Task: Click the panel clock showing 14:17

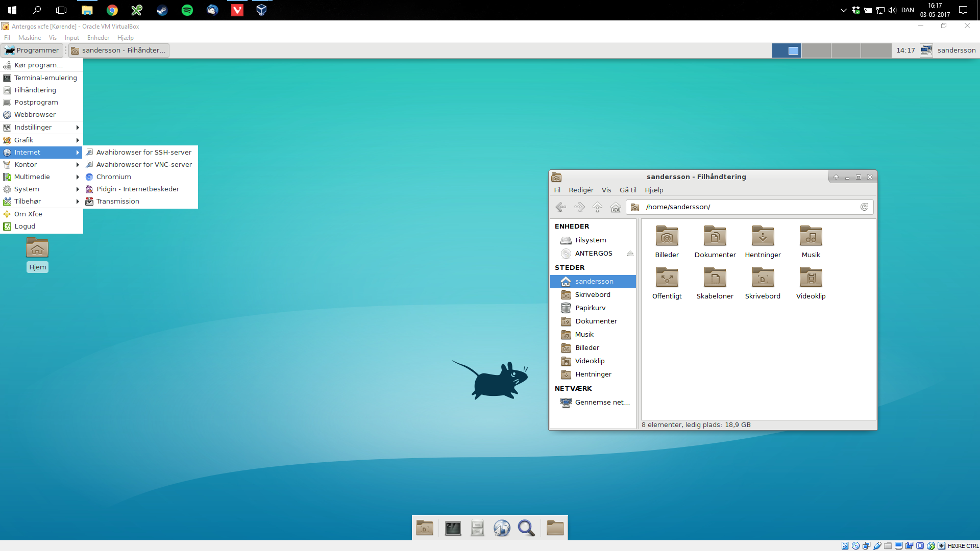Action: 905,51
